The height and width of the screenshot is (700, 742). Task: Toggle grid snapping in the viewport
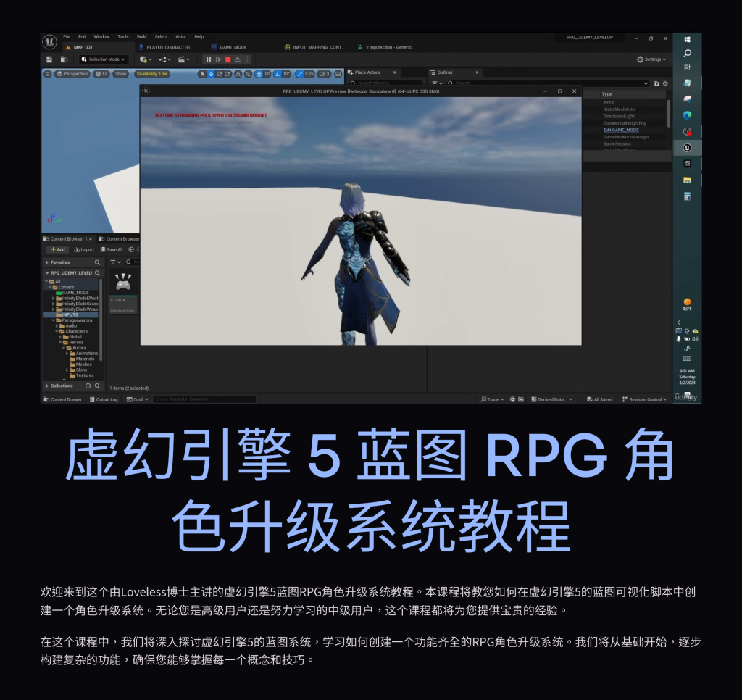point(259,74)
